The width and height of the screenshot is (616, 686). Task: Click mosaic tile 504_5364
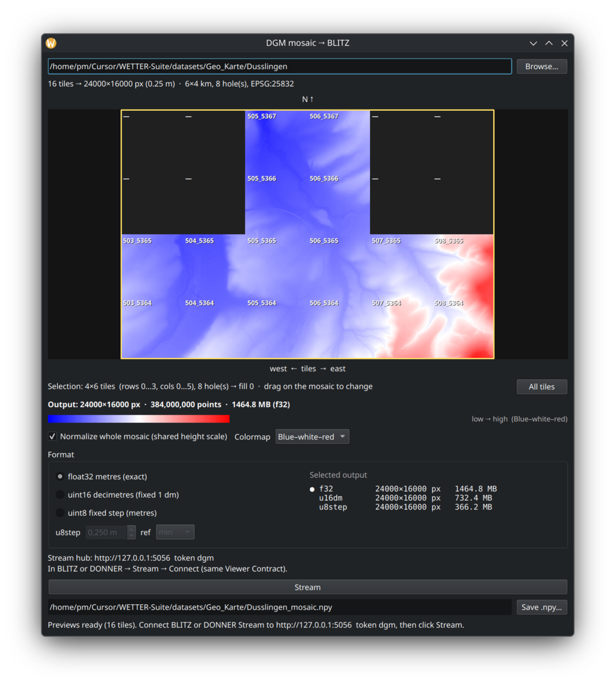[x=214, y=327]
